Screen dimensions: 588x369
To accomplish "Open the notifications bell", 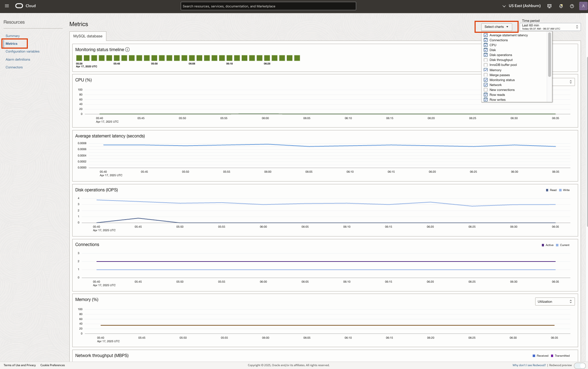I will click(560, 6).
